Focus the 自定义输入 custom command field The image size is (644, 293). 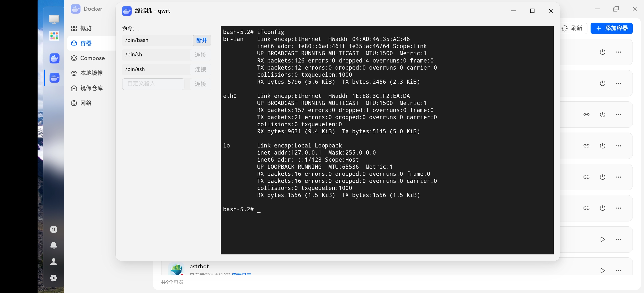[153, 84]
